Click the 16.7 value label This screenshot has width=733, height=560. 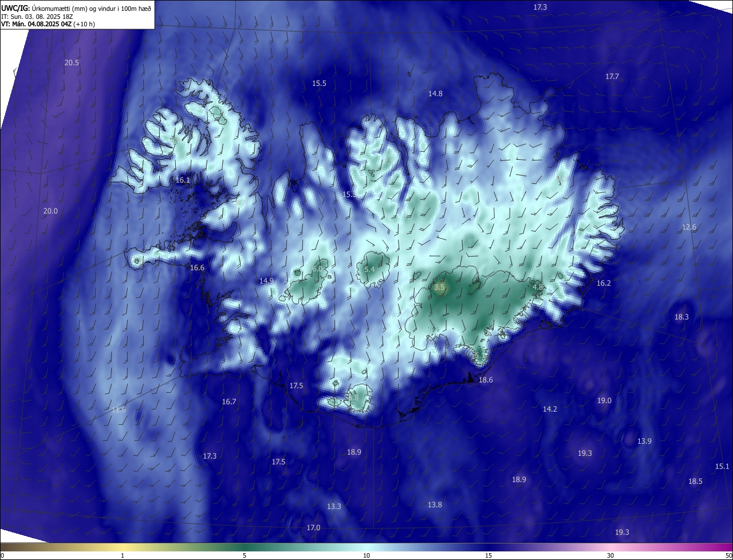(229, 402)
